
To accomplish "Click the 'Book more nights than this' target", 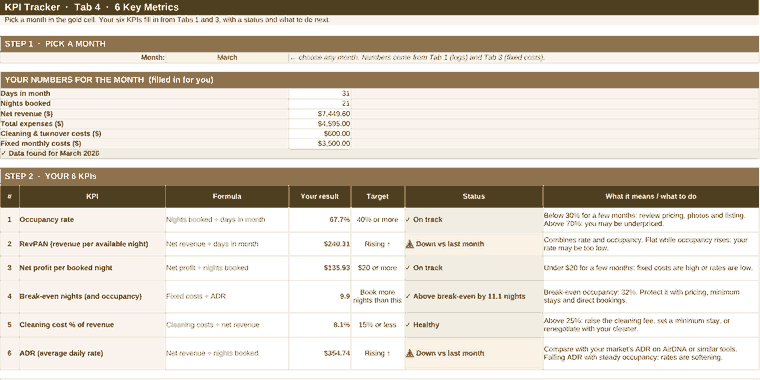I will click(378, 296).
